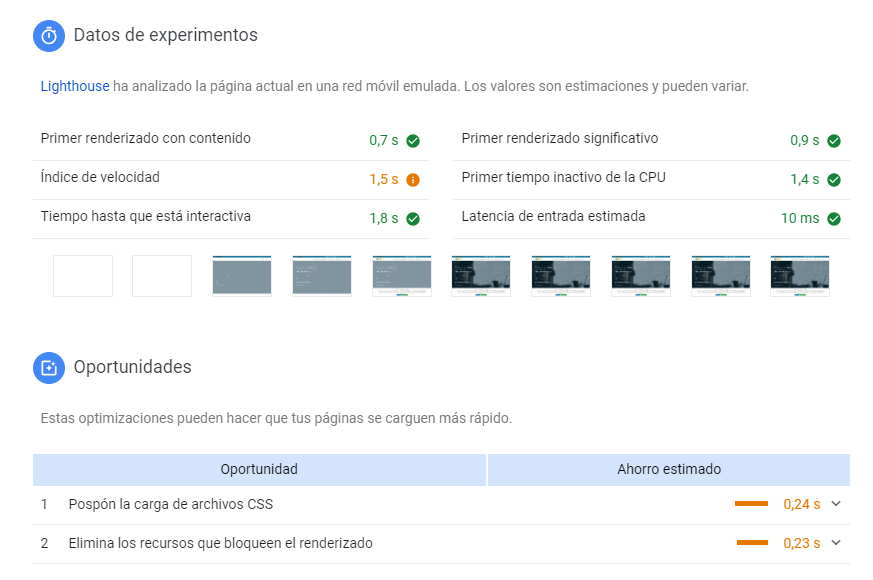Click green check icon for Primer renderizado con contenido
The width and height of the screenshot is (873, 580).
pyautogui.click(x=413, y=141)
